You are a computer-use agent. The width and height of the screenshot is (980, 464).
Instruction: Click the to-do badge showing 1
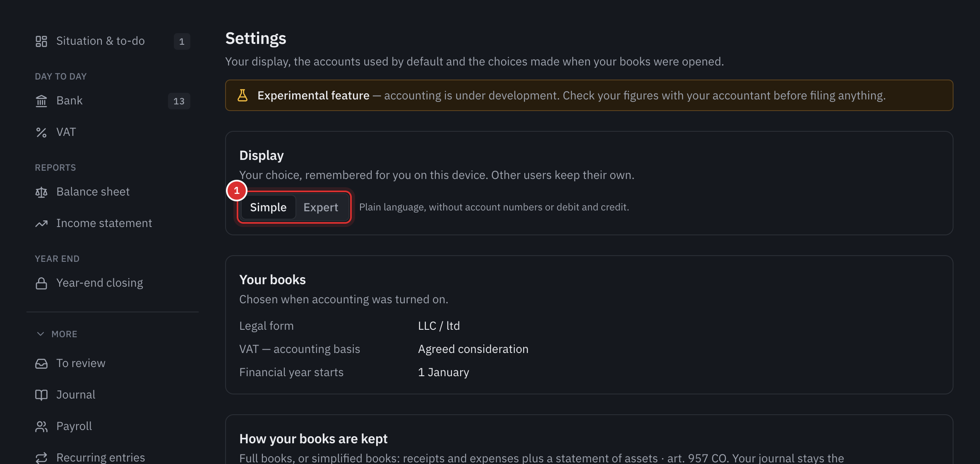(x=182, y=41)
